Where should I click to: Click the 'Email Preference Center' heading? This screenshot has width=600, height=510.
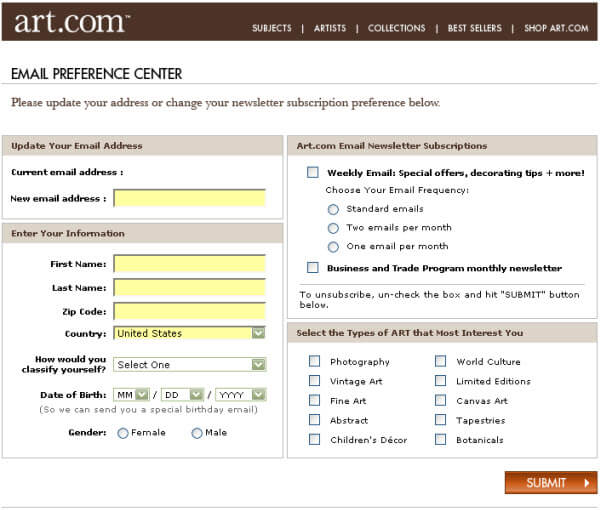[96, 74]
